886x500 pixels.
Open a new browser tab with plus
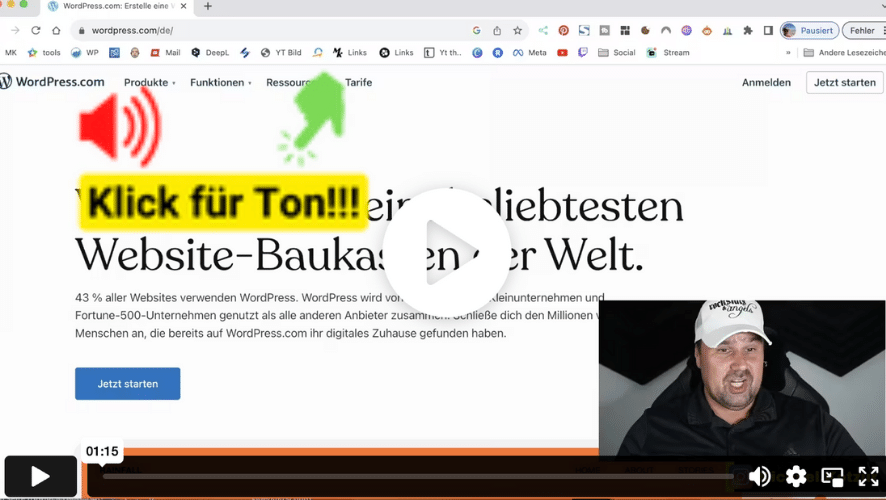pos(208,6)
